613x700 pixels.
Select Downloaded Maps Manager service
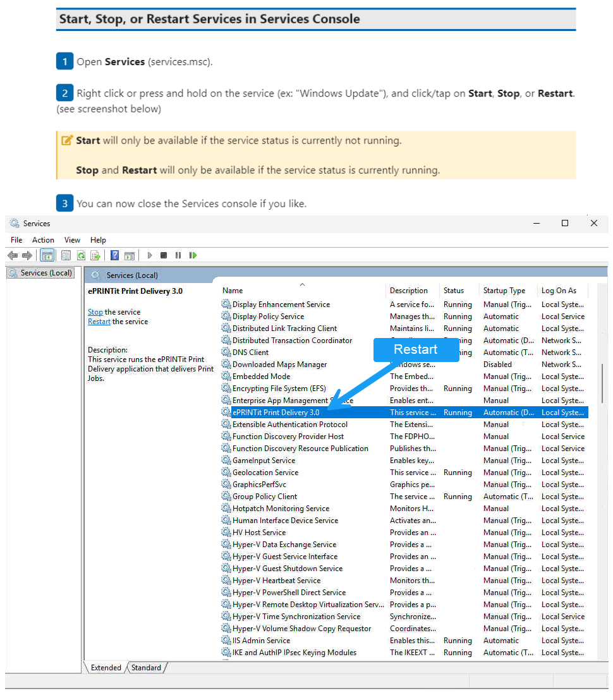(404, 365)
